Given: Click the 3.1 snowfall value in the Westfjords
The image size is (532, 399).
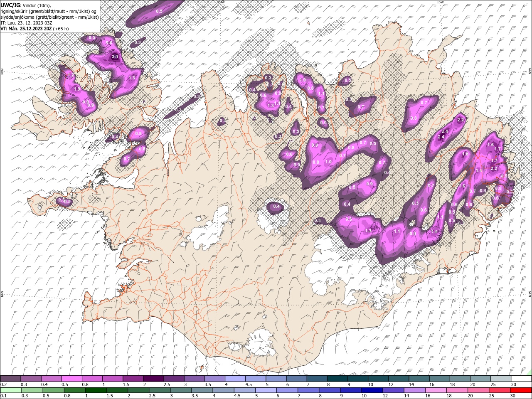Looking at the screenshot, I should [x=116, y=57].
